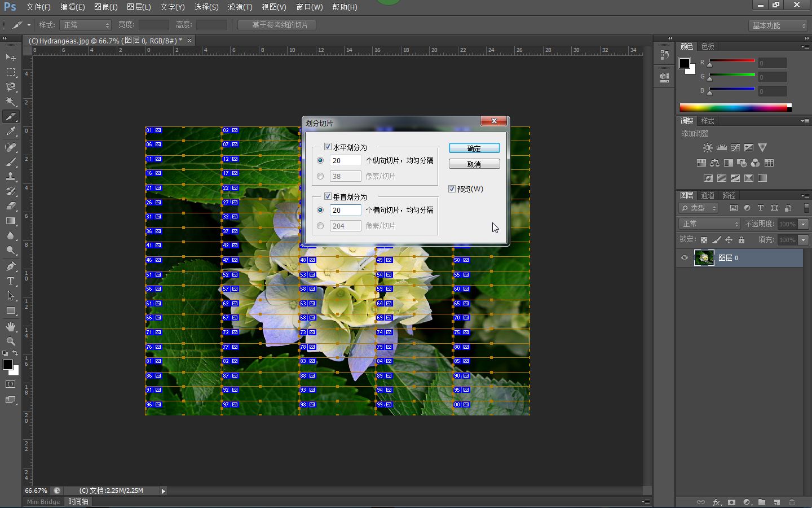812x508 pixels.
Task: Click the 基于参考线的切片 button
Action: click(x=277, y=25)
